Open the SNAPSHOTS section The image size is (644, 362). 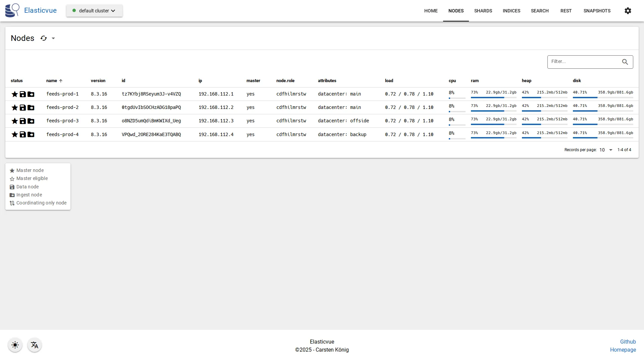click(x=597, y=10)
